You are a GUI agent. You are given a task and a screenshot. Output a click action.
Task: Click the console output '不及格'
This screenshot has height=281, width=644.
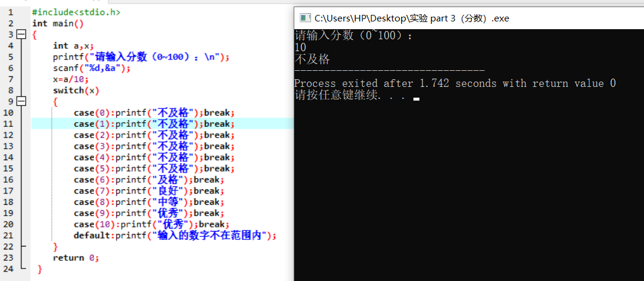[312, 60]
